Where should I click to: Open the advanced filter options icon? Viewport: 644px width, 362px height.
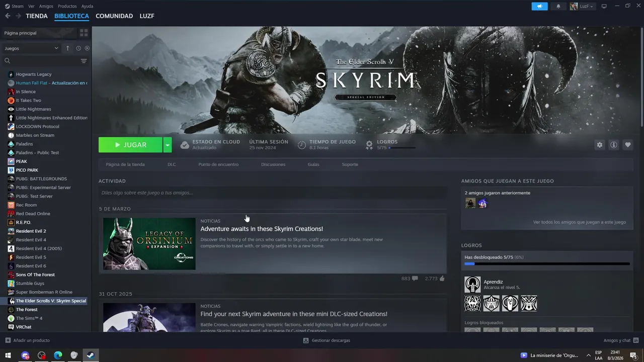coord(84,61)
